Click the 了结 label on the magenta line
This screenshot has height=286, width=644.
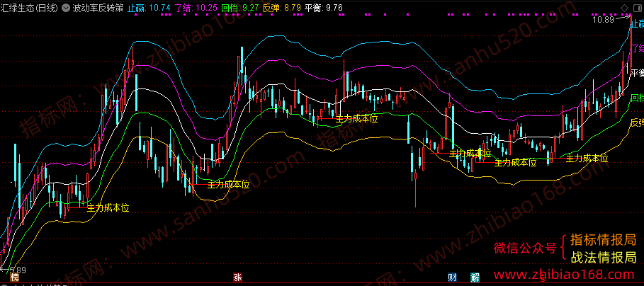click(x=638, y=48)
